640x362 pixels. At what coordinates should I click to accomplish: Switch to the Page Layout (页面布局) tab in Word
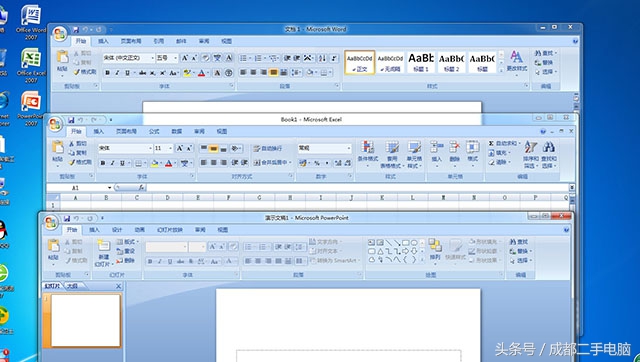[x=131, y=41]
